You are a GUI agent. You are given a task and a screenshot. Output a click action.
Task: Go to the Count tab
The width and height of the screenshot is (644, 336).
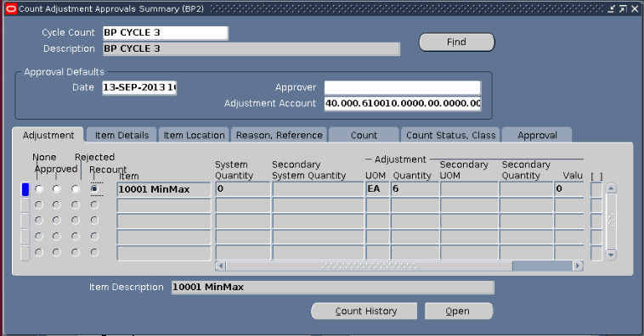coord(364,136)
